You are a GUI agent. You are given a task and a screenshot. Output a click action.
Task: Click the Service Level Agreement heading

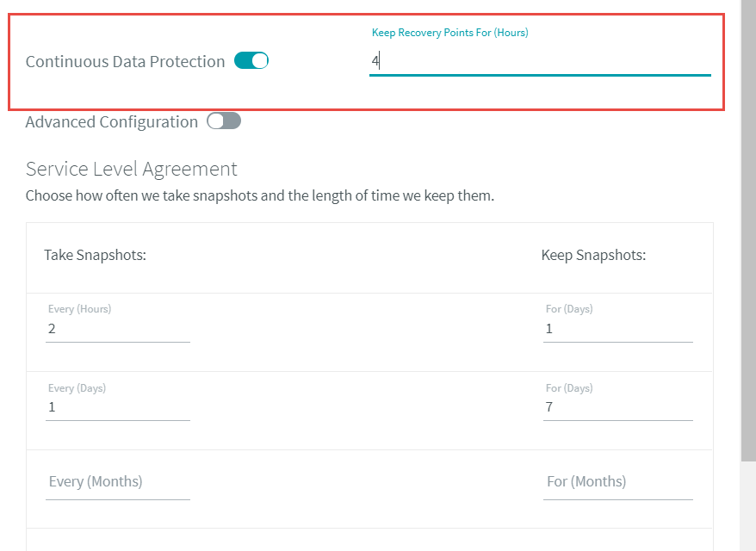[131, 169]
